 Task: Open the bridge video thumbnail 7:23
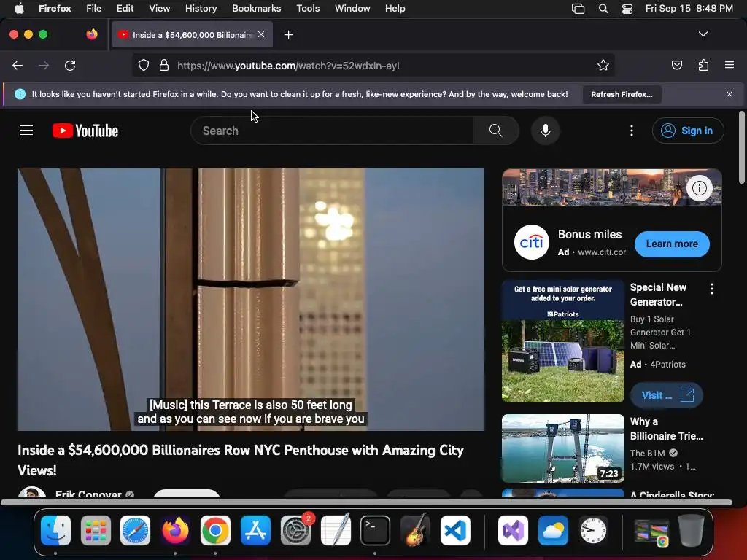click(x=562, y=448)
